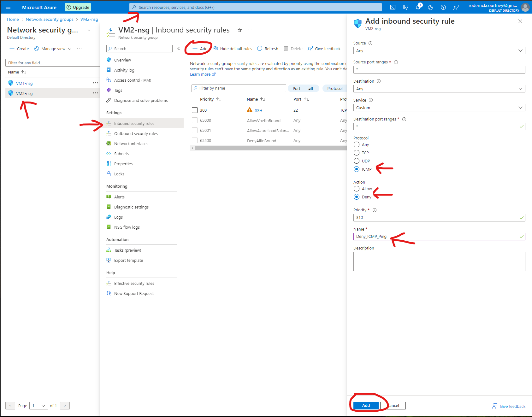Viewport: 532px width, 417px height.
Task: Collapse the Network security groups list pane
Action: tap(89, 30)
